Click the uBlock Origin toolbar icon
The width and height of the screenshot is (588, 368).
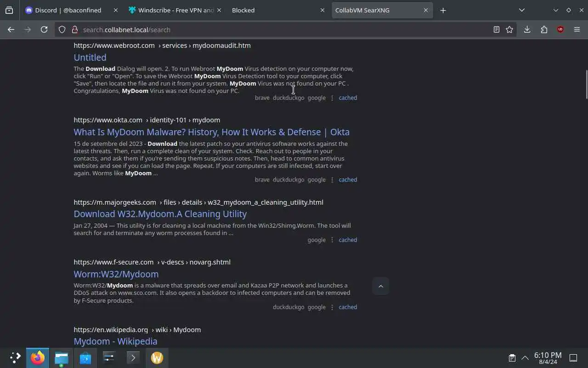click(x=560, y=29)
